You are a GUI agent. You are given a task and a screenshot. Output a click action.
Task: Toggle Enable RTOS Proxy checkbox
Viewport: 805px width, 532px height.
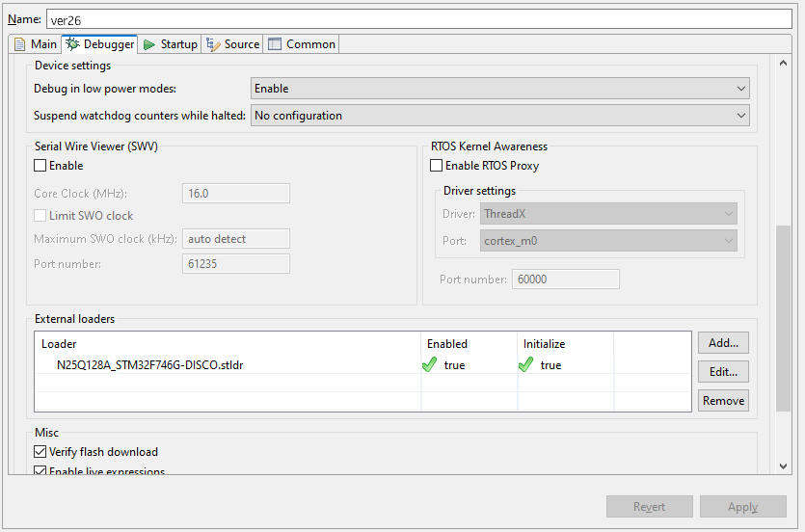[x=437, y=166]
